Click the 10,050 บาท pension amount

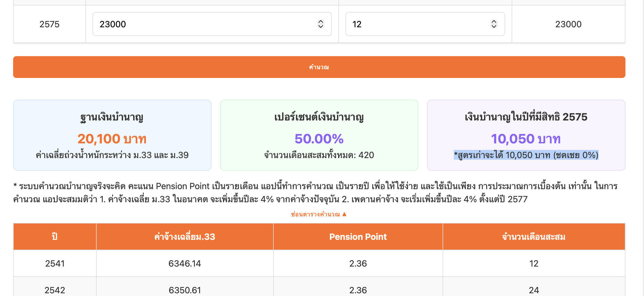(526, 139)
